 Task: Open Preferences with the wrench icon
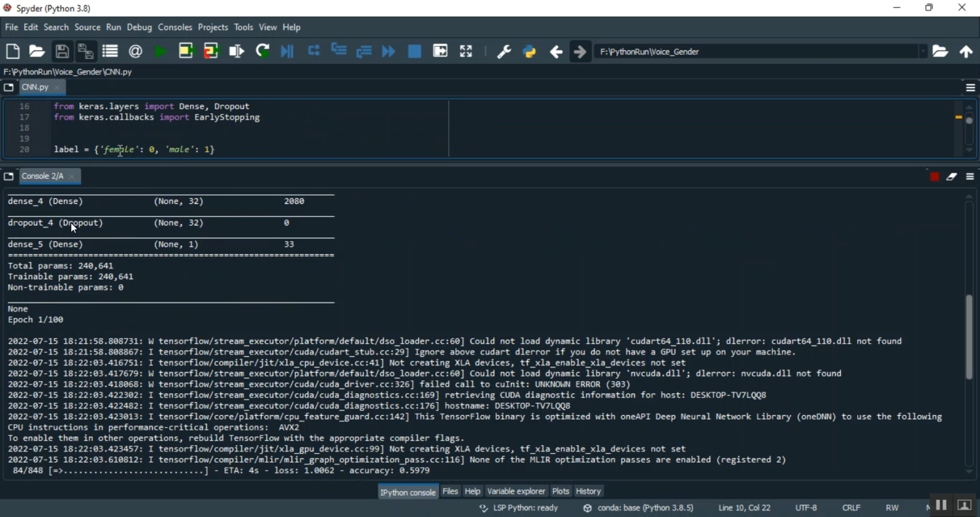[504, 52]
